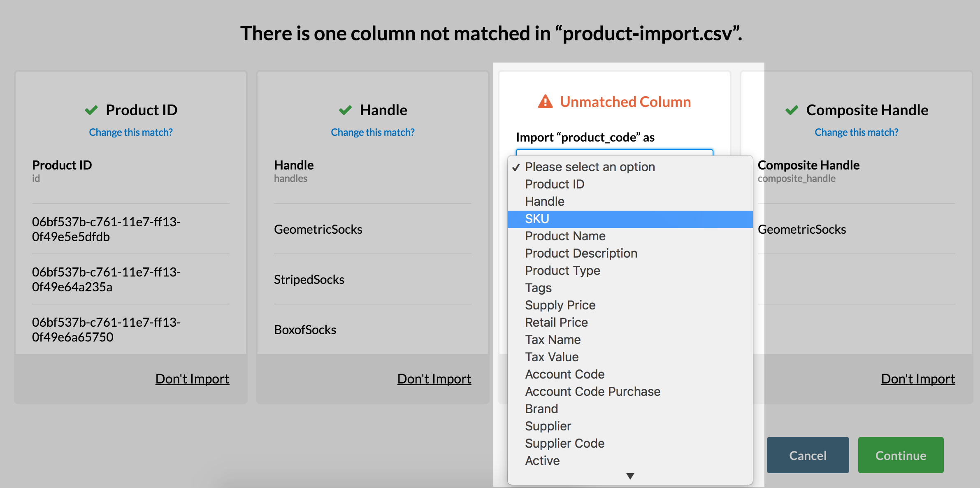
Task: Select the Product Name option
Action: pyautogui.click(x=565, y=236)
